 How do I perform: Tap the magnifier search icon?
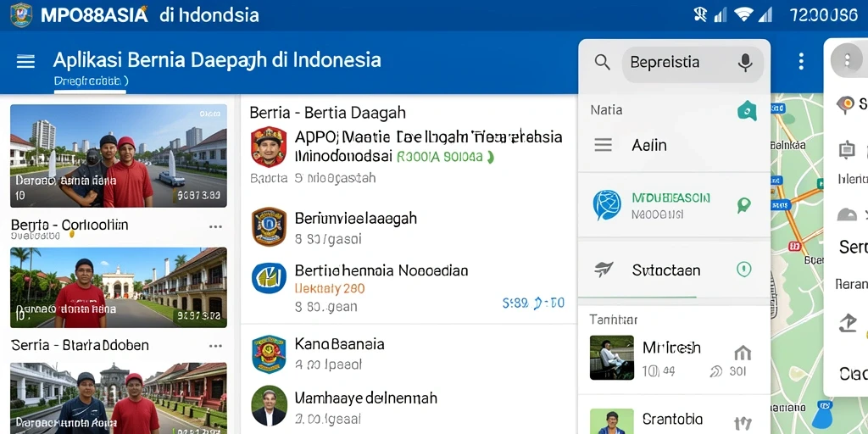pyautogui.click(x=603, y=61)
